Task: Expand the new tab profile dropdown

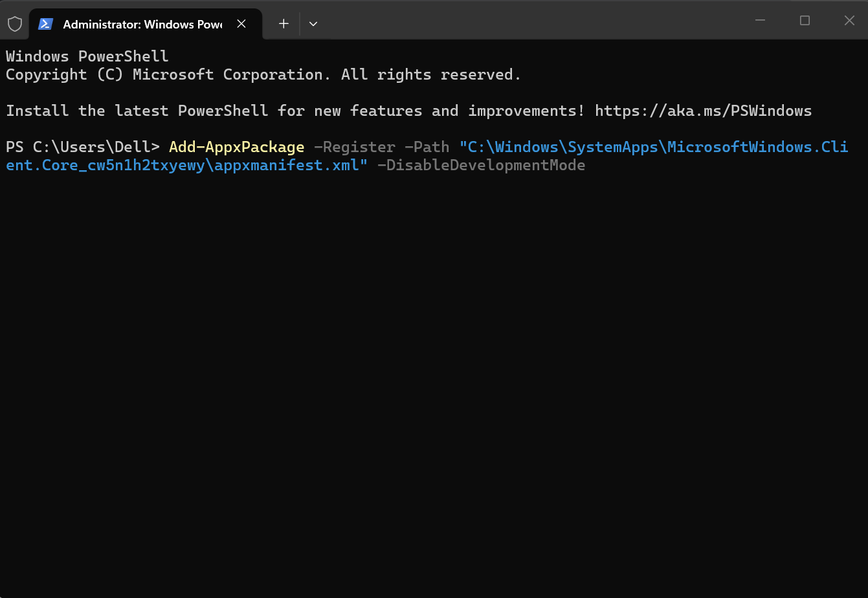Action: 313,24
